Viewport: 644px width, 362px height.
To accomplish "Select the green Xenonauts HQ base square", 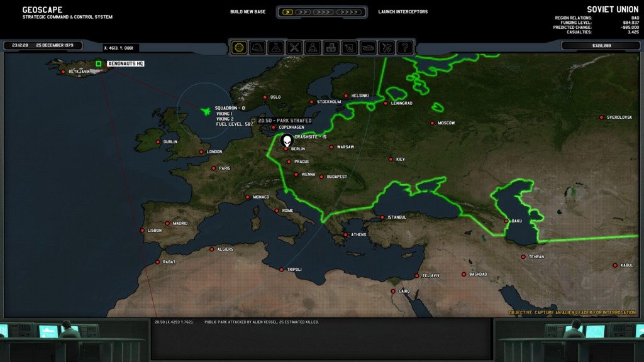I will click(99, 63).
